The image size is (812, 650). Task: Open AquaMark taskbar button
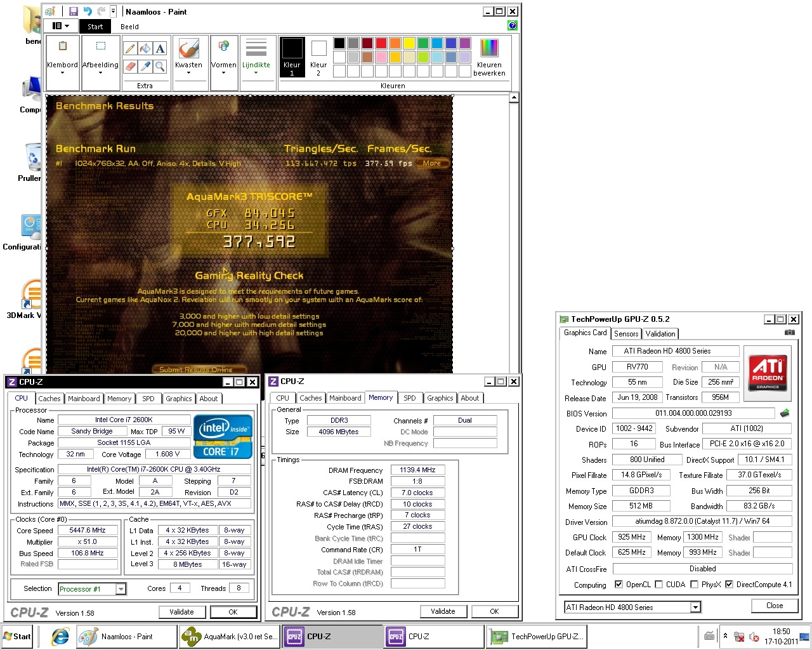click(x=229, y=637)
